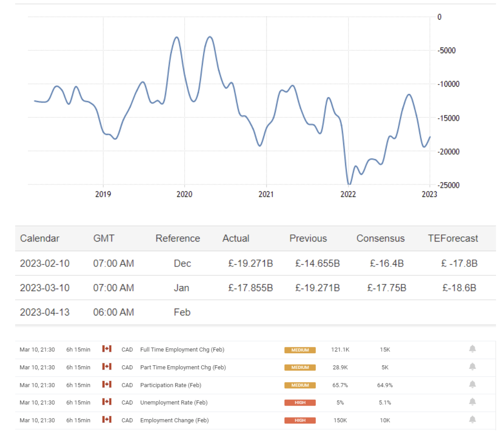Click the HIGH badge for Unemployment Rate
Image resolution: width=504 pixels, height=436 pixels.
point(300,402)
